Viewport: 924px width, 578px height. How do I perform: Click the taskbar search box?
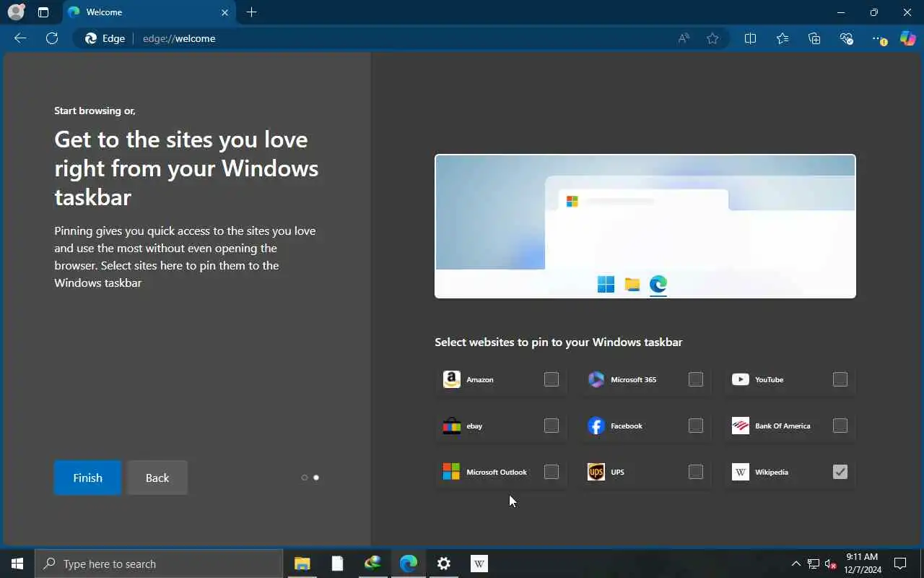(159, 564)
